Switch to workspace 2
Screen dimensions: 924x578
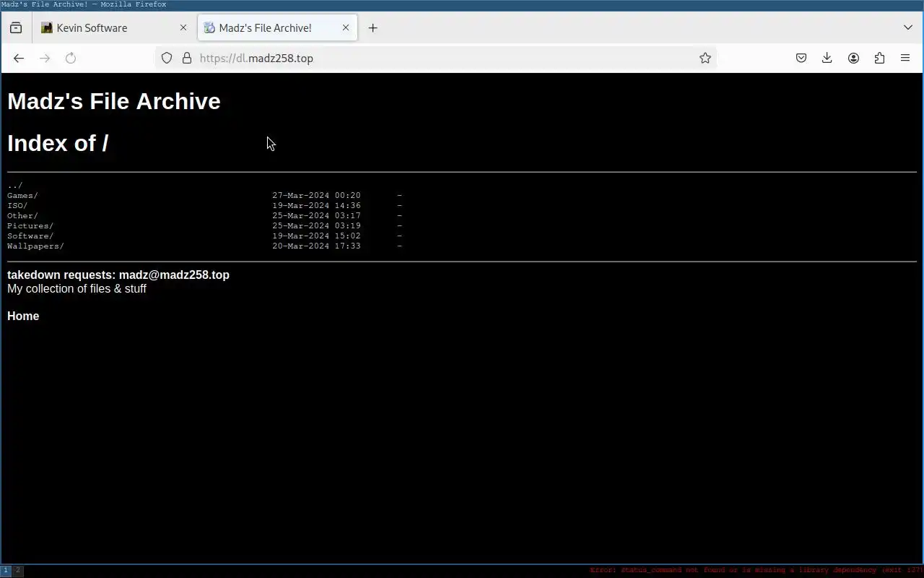click(x=18, y=571)
